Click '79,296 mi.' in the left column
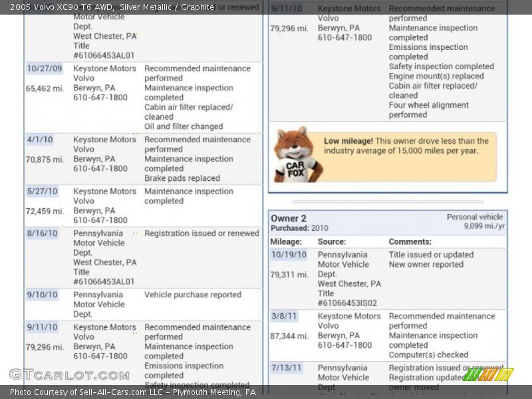Viewport: 532px width, 399px height. 45,347
